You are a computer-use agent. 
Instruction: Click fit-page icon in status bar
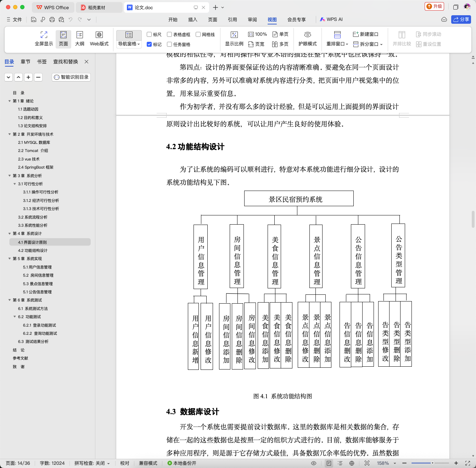click(367, 463)
